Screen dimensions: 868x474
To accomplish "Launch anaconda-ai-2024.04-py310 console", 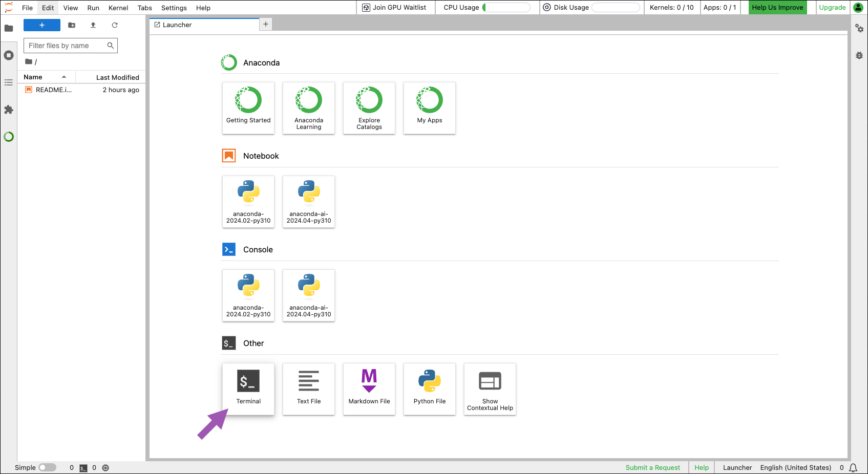I will point(309,295).
